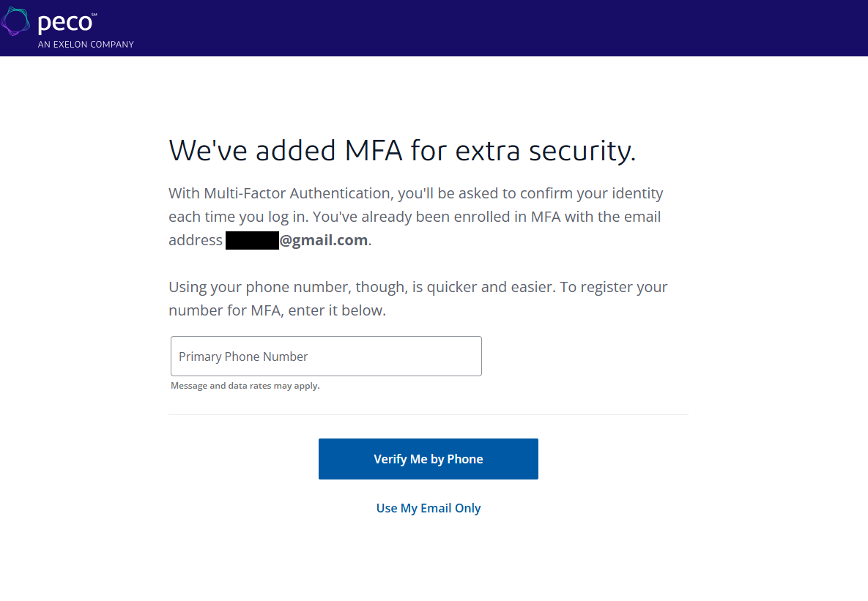The width and height of the screenshot is (868, 601).
Task: Click the "SM" service mark beside peco
Action: [x=94, y=15]
